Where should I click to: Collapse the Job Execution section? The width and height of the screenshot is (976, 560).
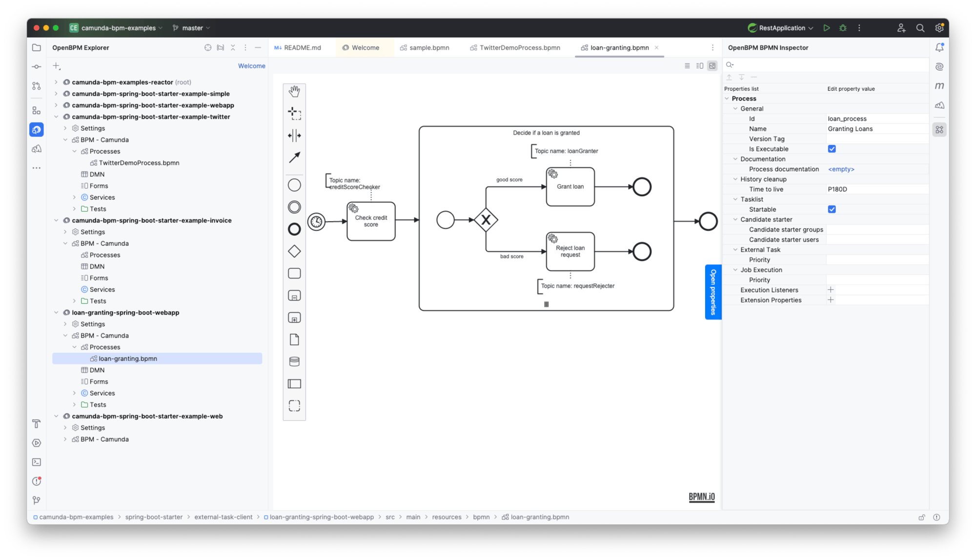tap(735, 270)
